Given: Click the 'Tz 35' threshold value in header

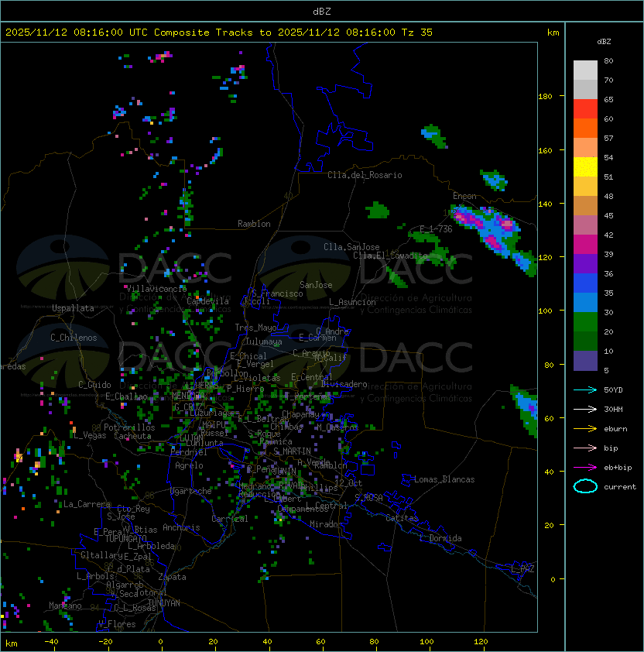Looking at the screenshot, I should pyautogui.click(x=417, y=33).
